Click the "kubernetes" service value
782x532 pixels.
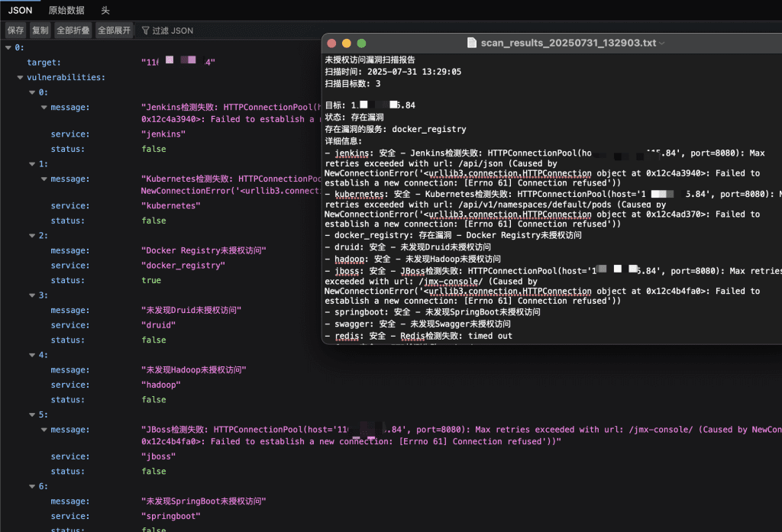click(170, 205)
